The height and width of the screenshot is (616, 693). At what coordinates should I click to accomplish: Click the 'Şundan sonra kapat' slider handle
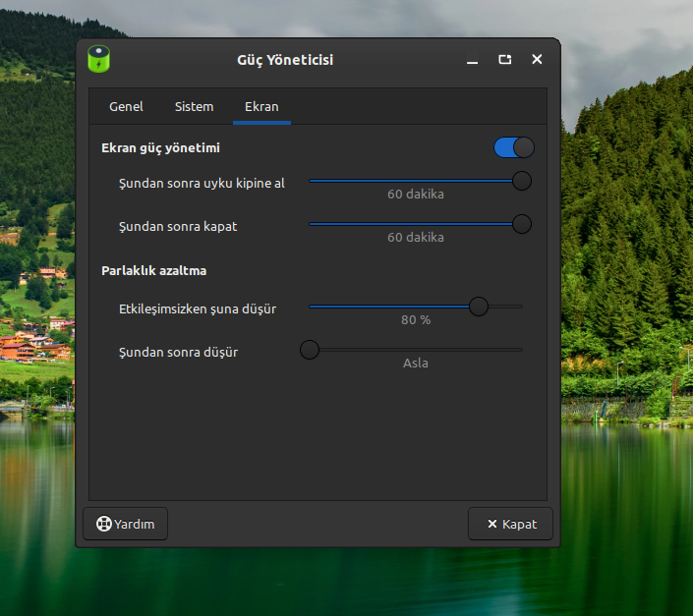pos(522,224)
